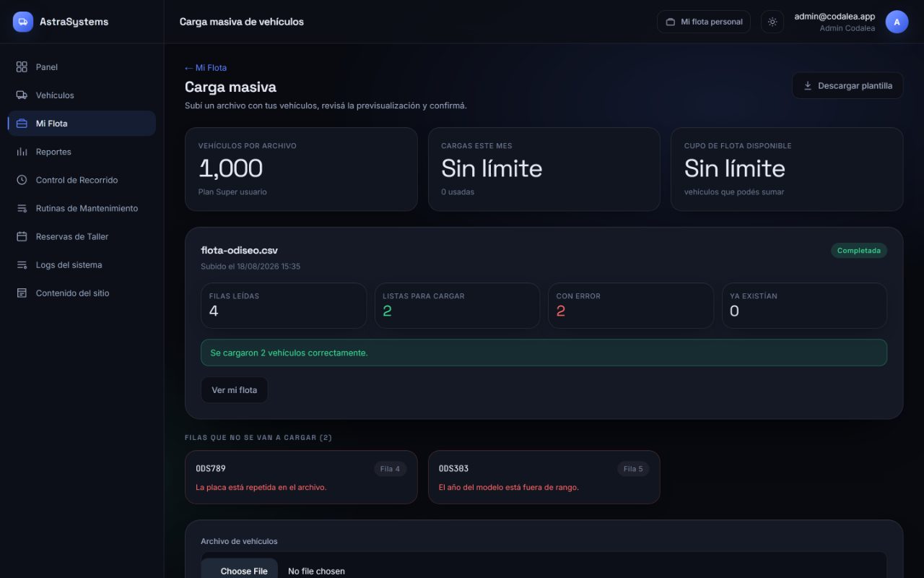Open Rutinas de Mantenimiento
924x578 pixels.
point(82,208)
